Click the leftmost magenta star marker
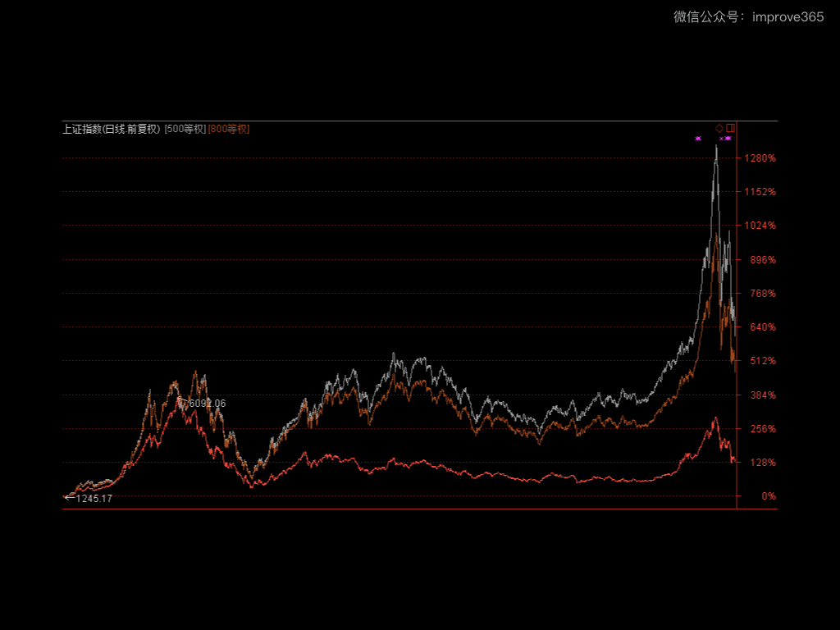Screen dimensions: 840x630 (698, 139)
